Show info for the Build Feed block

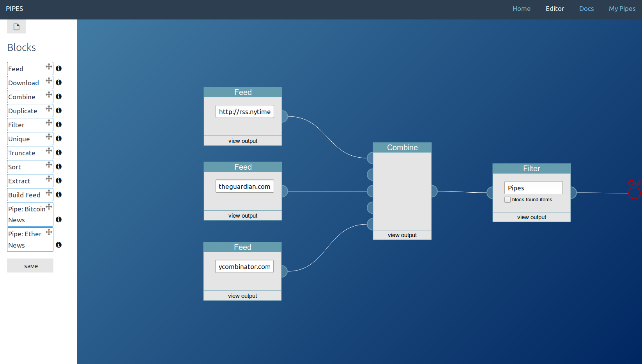click(58, 195)
